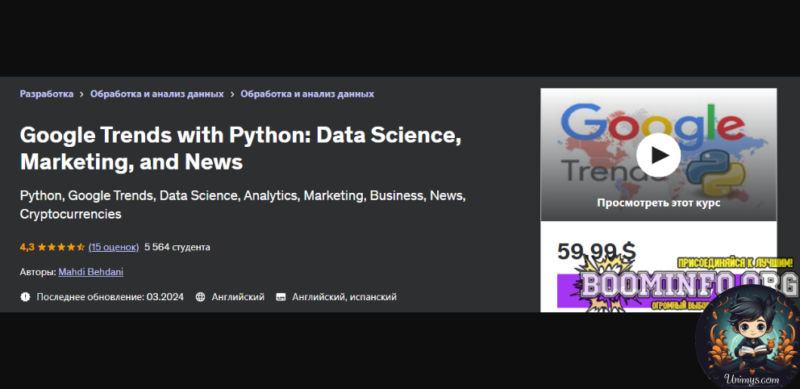800x389 pixels.
Task: Click the Google Trends course preview thumbnail
Action: (658, 155)
